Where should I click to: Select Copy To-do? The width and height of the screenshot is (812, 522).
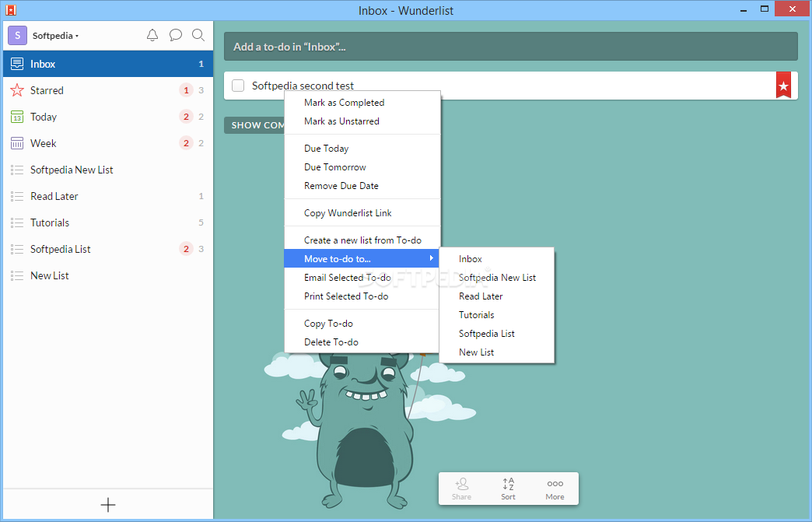(362, 324)
